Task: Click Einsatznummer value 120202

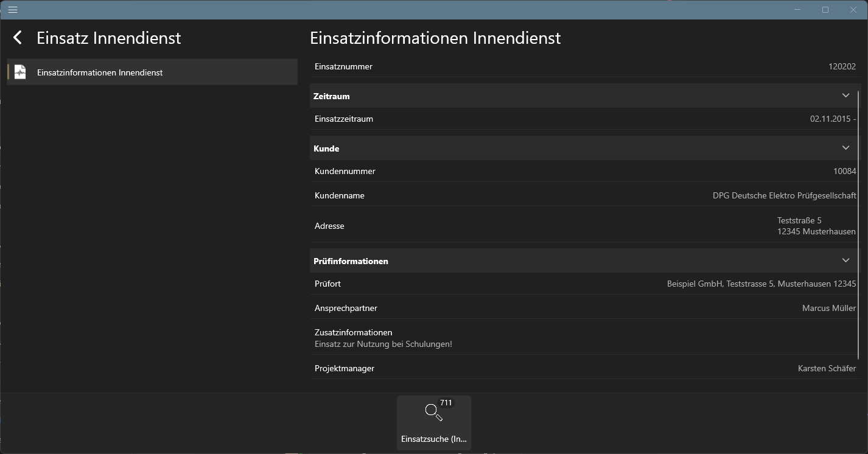Action: [842, 67]
